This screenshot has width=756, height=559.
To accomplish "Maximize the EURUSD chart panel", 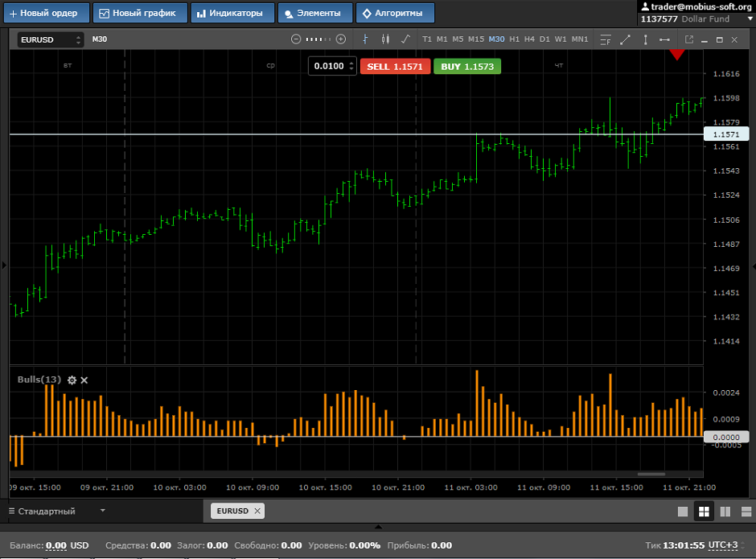I will pos(719,40).
